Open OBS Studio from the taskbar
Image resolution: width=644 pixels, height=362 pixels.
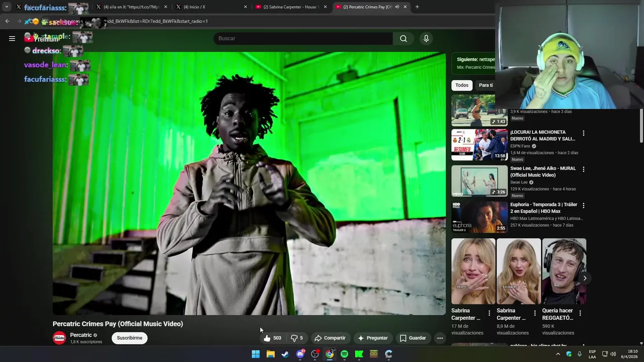pyautogui.click(x=315, y=354)
